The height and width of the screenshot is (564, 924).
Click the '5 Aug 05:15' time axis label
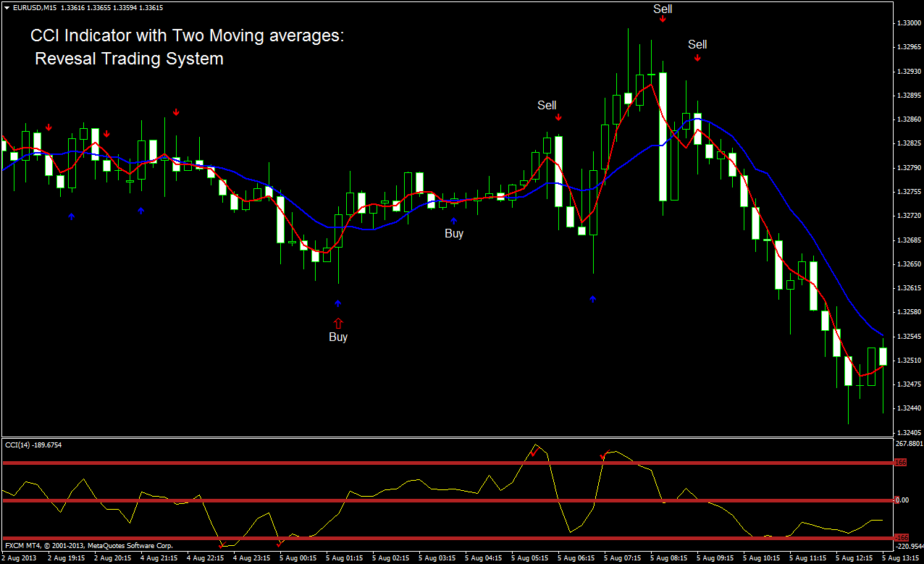(x=531, y=559)
